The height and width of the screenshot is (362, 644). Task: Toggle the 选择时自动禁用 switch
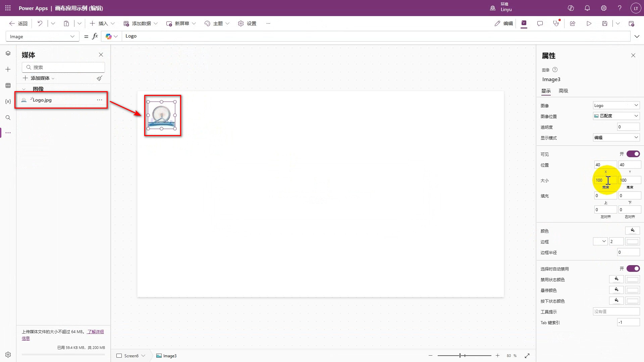tap(633, 268)
